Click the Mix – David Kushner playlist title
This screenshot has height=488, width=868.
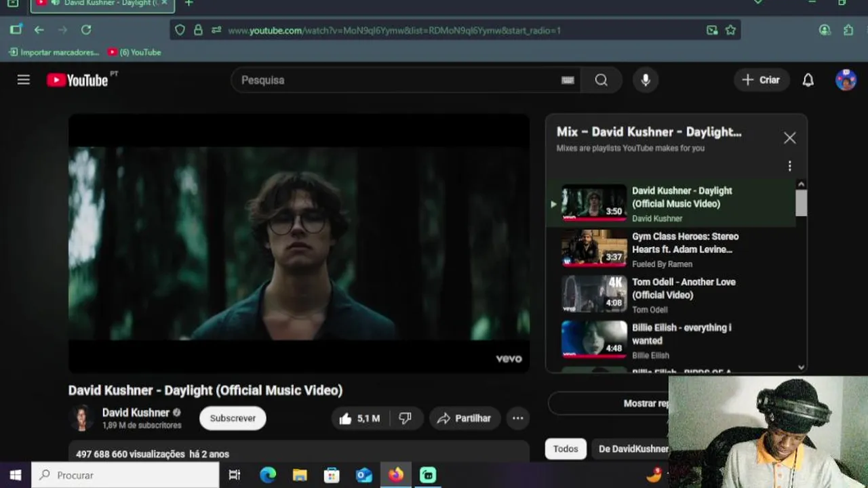[x=649, y=132]
